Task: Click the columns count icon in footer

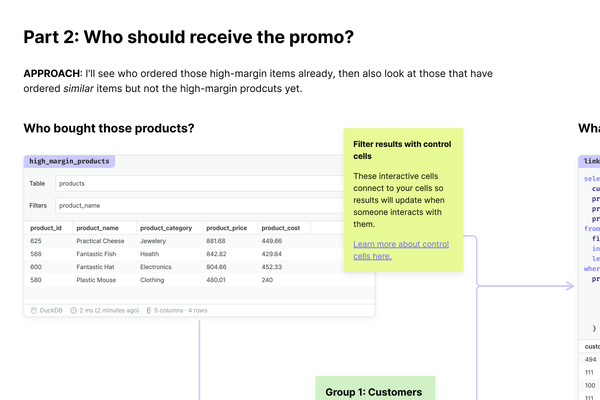Action: point(149,311)
